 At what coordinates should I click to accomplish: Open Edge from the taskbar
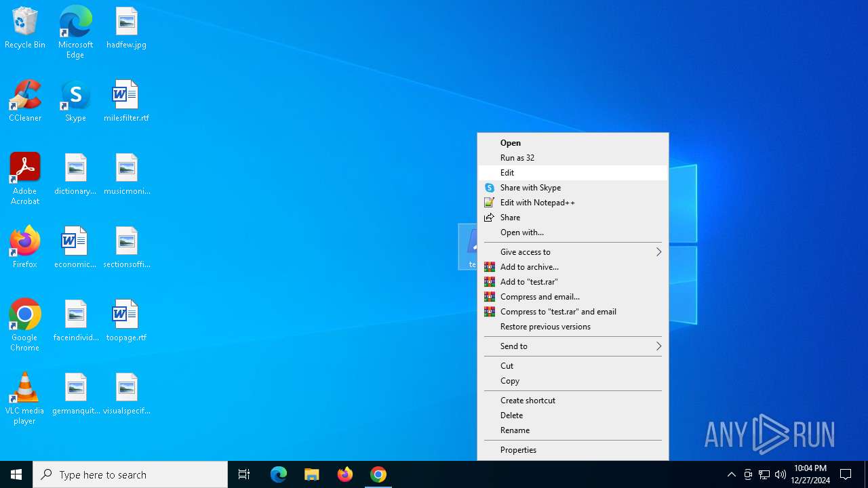pos(279,474)
